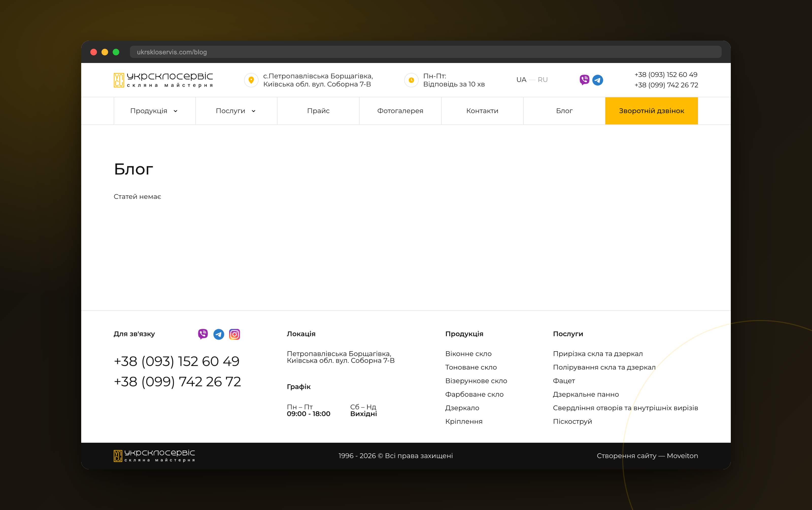812x510 pixels.
Task: Click the Відповідь за 10 хв text
Action: tap(454, 84)
